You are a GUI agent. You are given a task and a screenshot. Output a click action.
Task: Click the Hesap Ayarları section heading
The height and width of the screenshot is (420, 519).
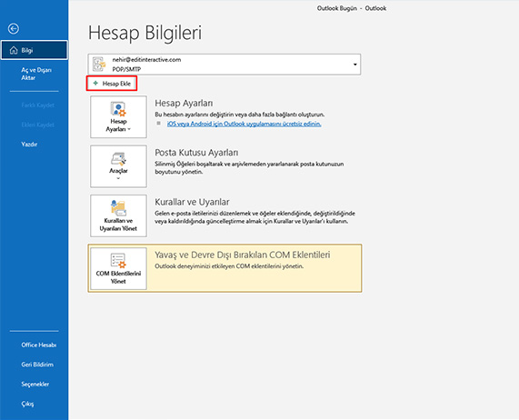coord(184,104)
